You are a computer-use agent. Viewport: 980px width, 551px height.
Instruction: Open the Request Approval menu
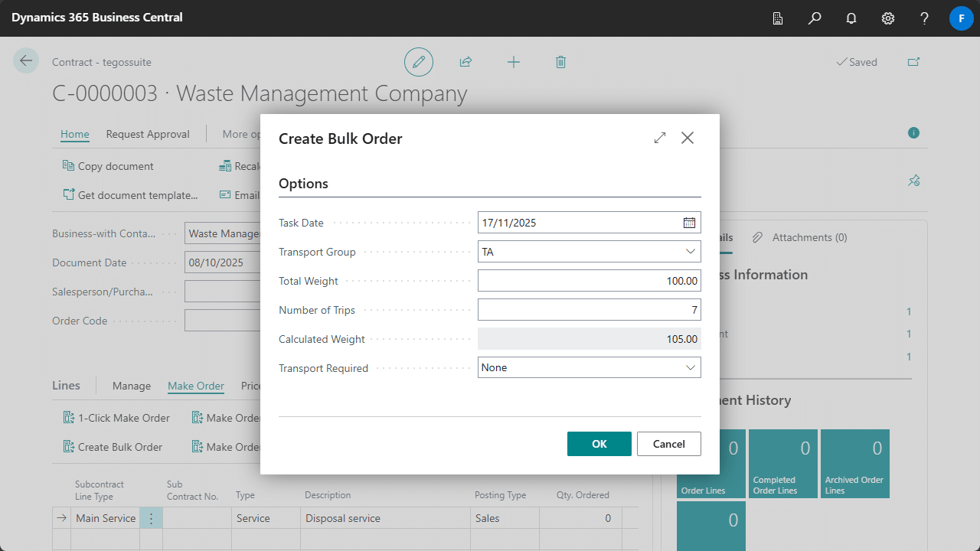(x=148, y=134)
